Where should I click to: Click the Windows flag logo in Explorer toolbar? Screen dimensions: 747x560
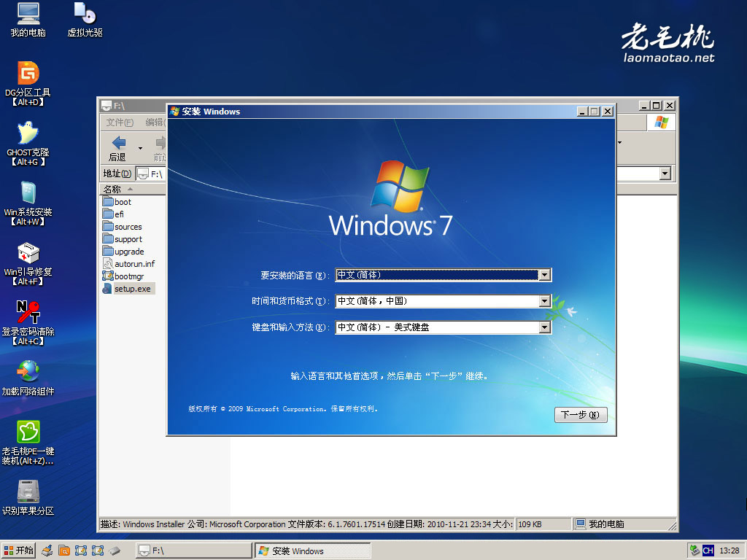pos(661,122)
